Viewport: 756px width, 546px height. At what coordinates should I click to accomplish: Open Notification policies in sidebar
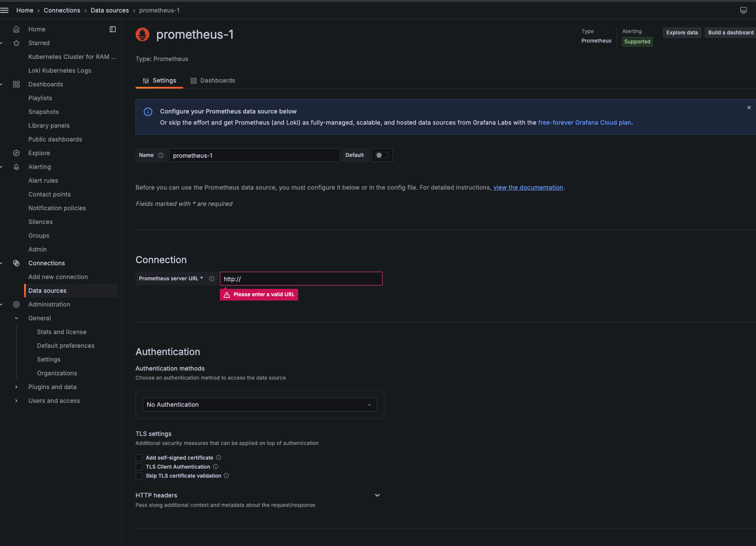(57, 208)
